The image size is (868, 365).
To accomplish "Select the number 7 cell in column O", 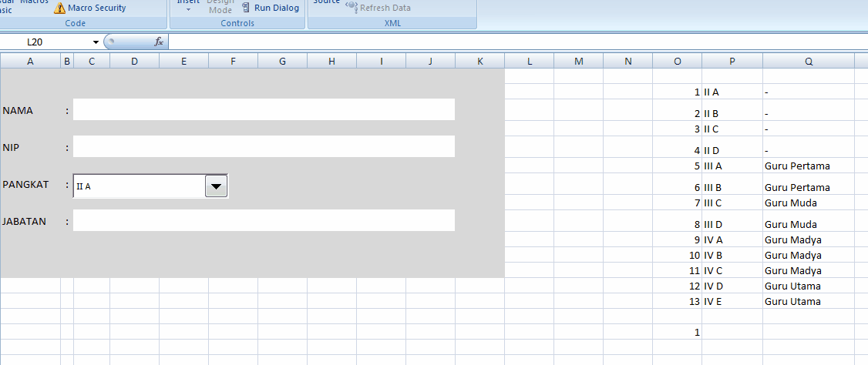I will 677,203.
